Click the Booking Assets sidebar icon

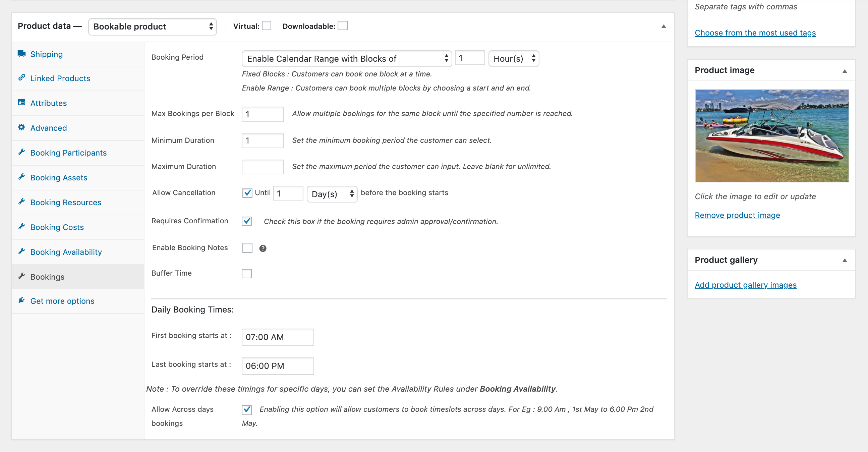click(x=22, y=177)
